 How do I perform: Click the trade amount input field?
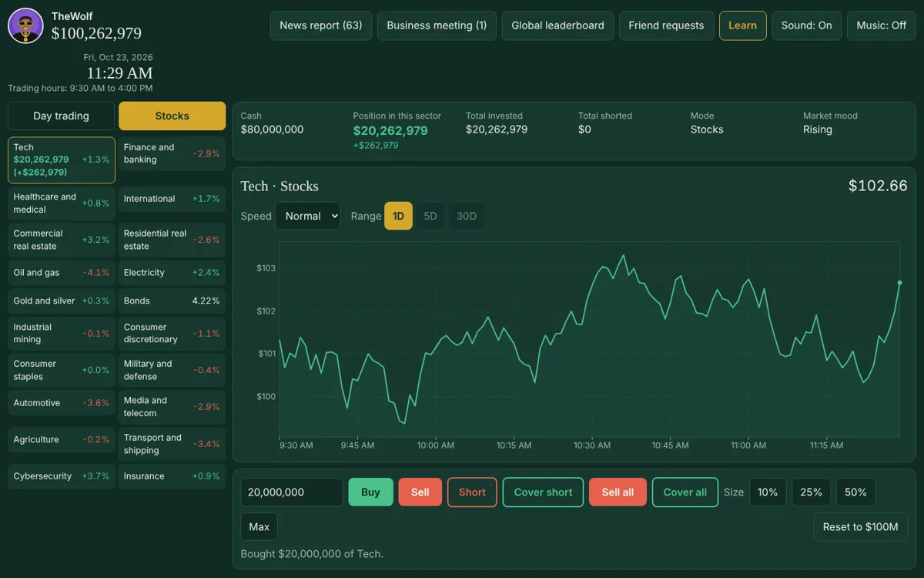(292, 492)
